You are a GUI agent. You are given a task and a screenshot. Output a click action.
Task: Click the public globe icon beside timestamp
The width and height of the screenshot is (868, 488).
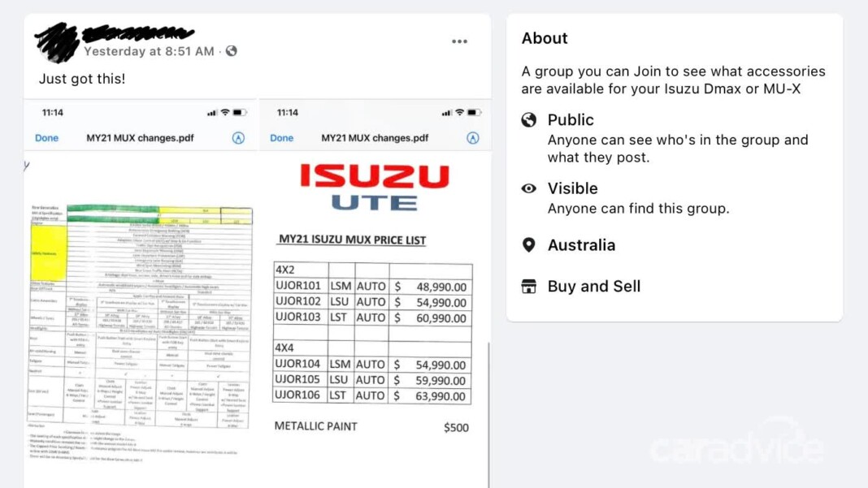click(x=232, y=51)
